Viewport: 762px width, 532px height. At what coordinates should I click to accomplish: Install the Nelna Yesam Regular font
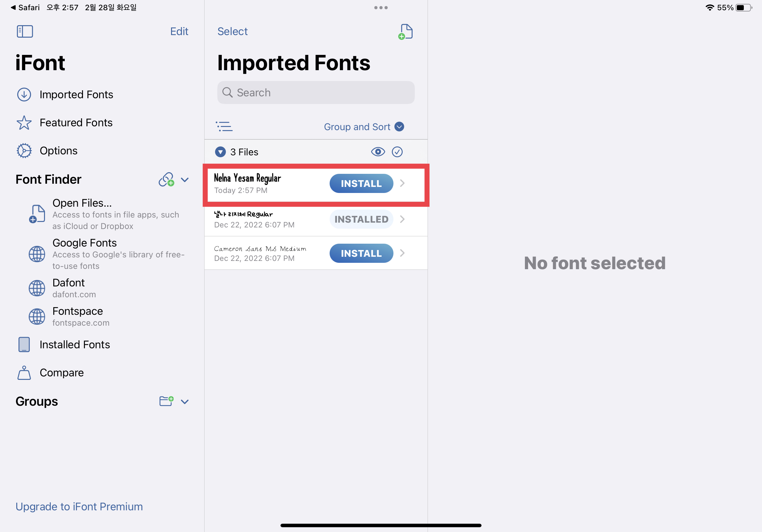[361, 183]
